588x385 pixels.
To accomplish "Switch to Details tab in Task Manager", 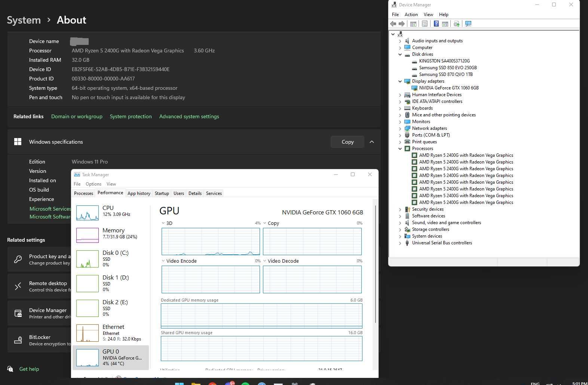I will coord(195,193).
